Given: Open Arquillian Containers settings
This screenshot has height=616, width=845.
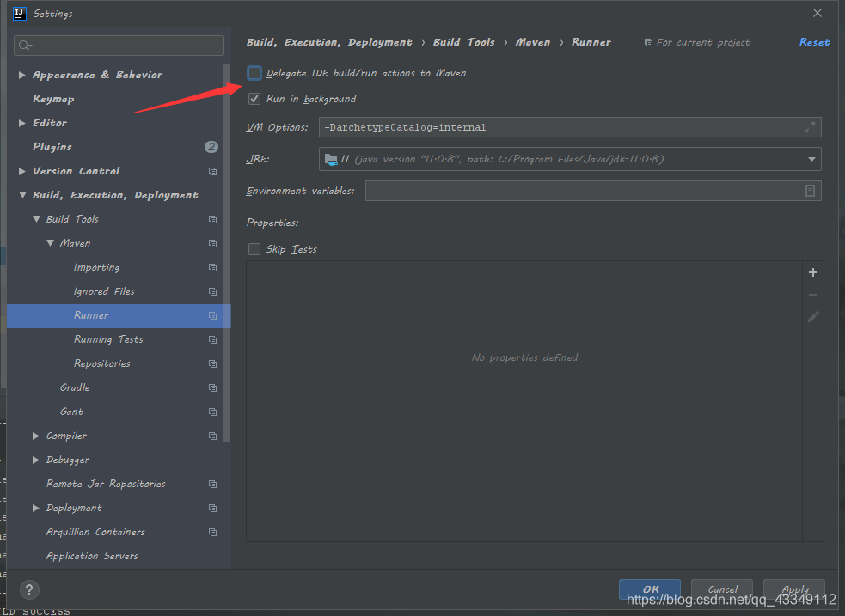Looking at the screenshot, I should click(x=95, y=532).
